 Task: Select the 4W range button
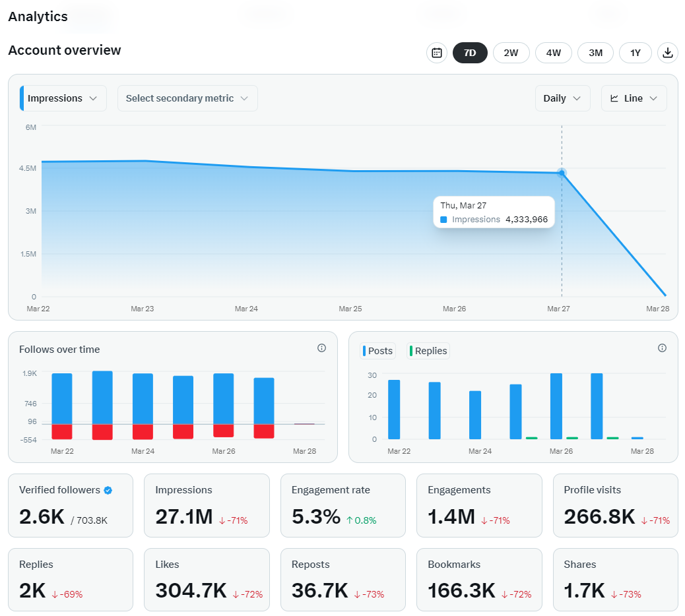pyautogui.click(x=554, y=53)
